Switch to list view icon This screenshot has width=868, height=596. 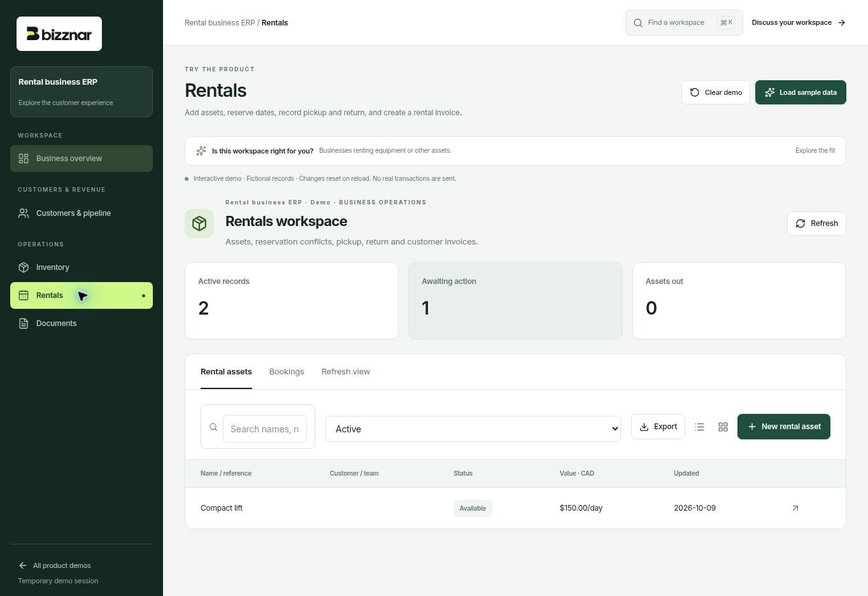(x=699, y=427)
